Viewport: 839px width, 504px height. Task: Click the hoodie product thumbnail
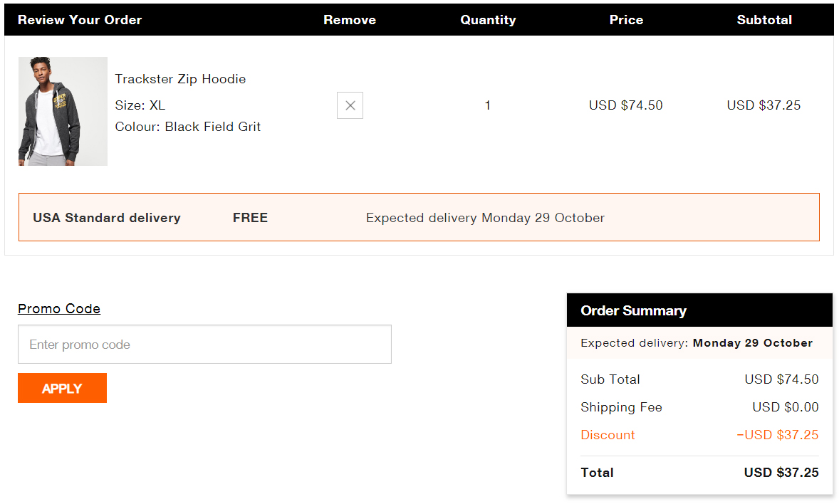(63, 111)
